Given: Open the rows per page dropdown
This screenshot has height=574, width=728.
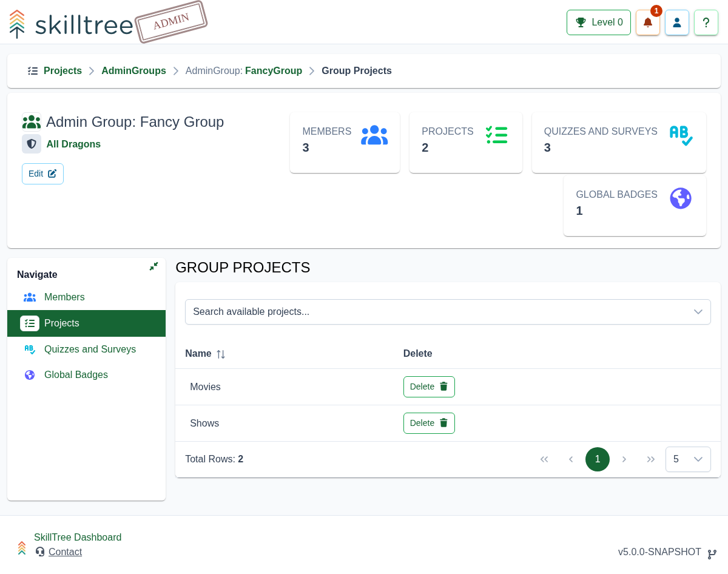Looking at the screenshot, I should point(688,459).
